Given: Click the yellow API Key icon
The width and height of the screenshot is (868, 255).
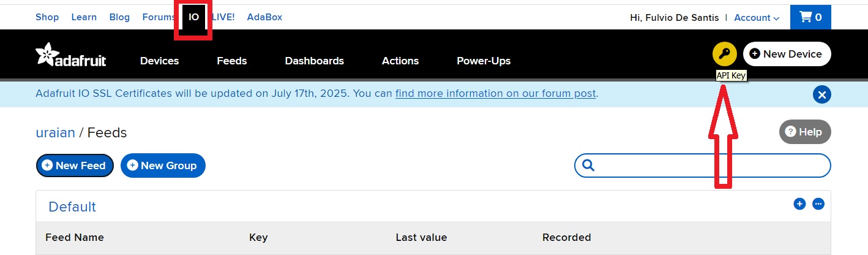Looking at the screenshot, I should [725, 54].
